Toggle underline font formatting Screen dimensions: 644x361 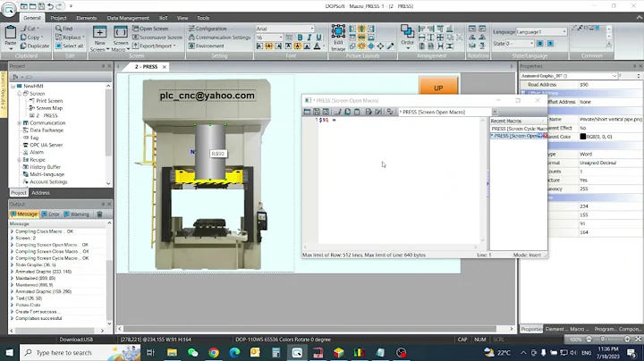[318, 38]
